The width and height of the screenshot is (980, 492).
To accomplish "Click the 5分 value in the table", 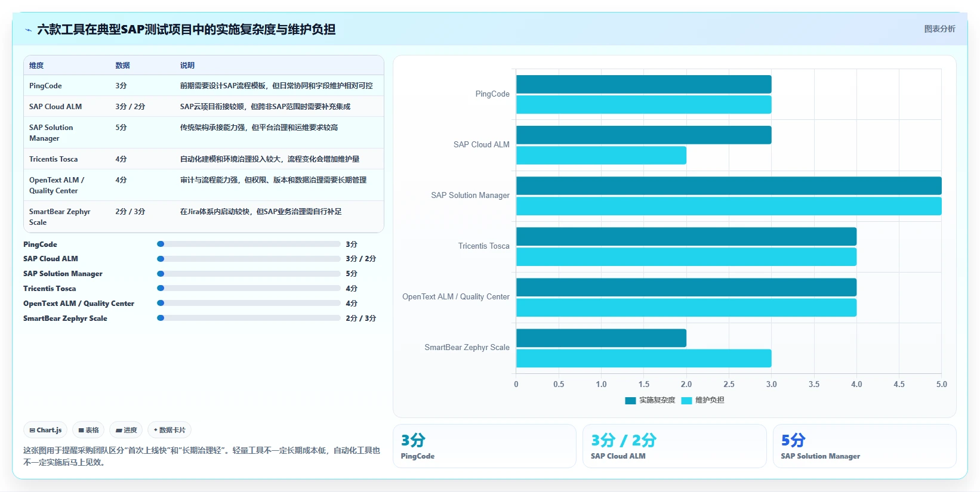I will 121,128.
